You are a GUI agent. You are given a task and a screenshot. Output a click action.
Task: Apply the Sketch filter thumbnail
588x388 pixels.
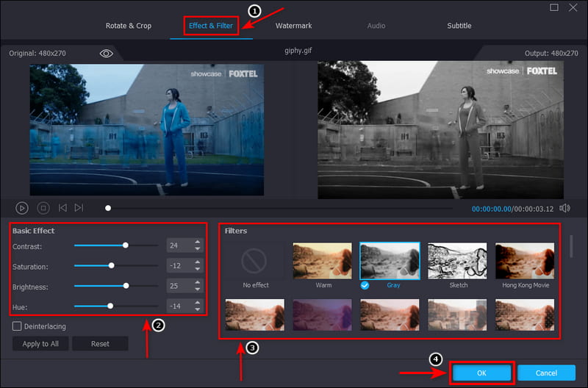[458, 261]
